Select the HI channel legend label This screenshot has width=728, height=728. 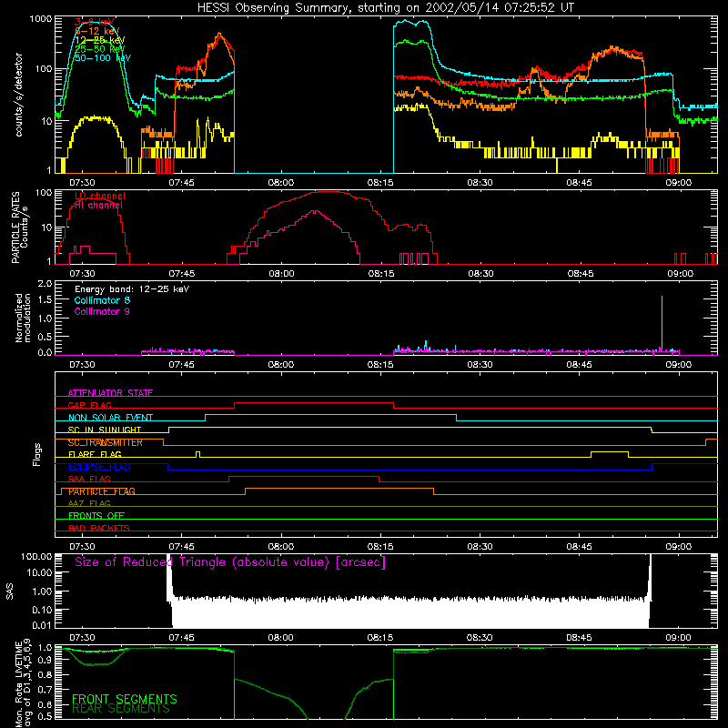coord(99,206)
